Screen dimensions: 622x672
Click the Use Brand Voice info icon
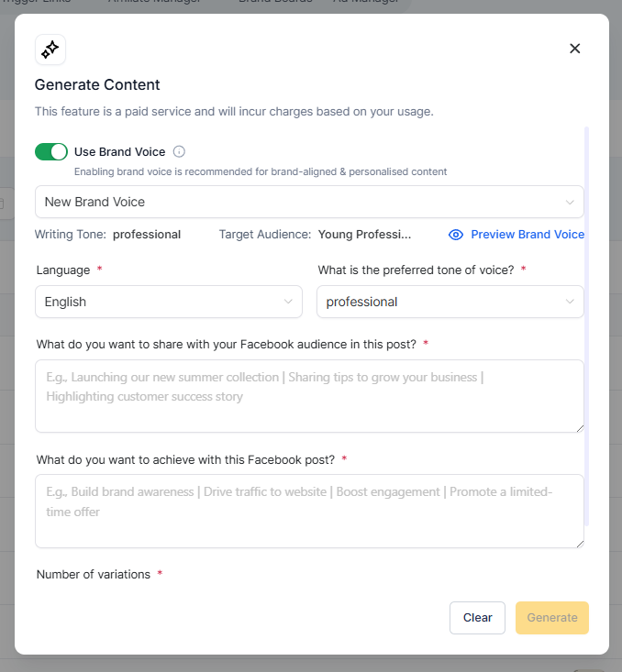[x=179, y=151]
